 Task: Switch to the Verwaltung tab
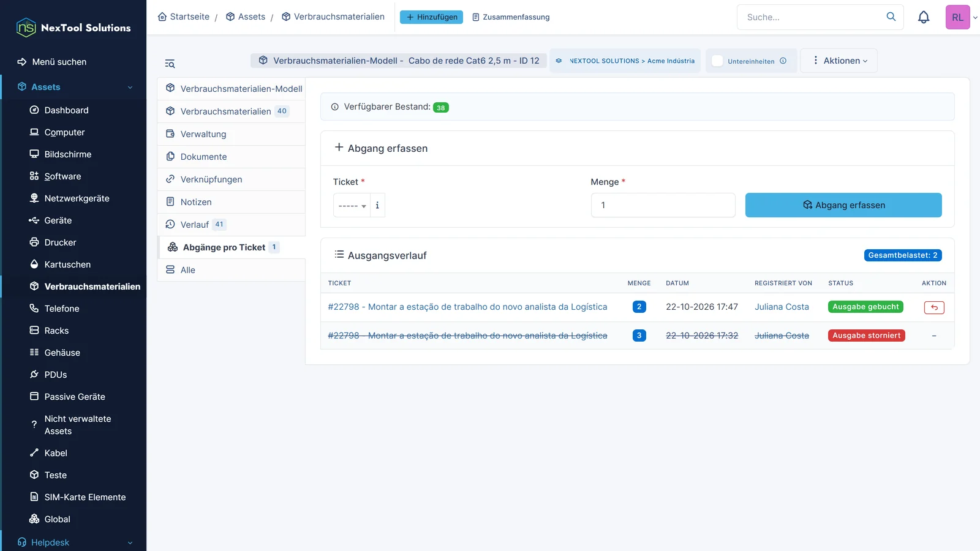pyautogui.click(x=232, y=134)
